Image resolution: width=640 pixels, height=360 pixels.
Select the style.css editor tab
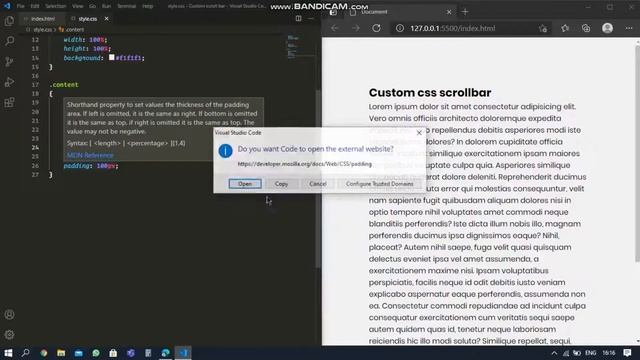coord(87,19)
